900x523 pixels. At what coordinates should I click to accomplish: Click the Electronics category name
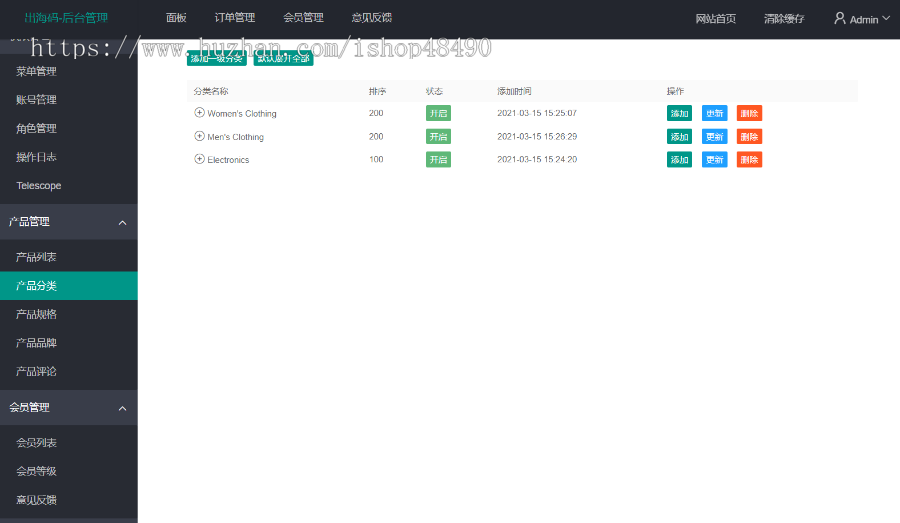tap(228, 160)
